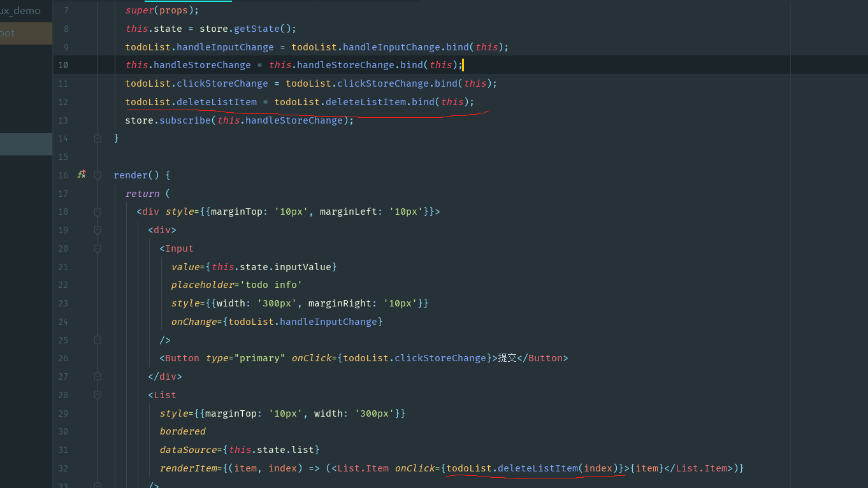Image resolution: width=868 pixels, height=488 pixels.
Task: Click line number 12 in the gutter
Action: click(x=63, y=102)
